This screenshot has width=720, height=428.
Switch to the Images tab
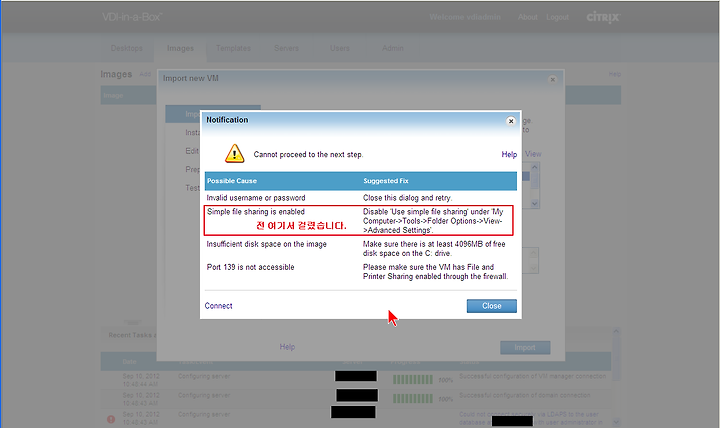(180, 48)
